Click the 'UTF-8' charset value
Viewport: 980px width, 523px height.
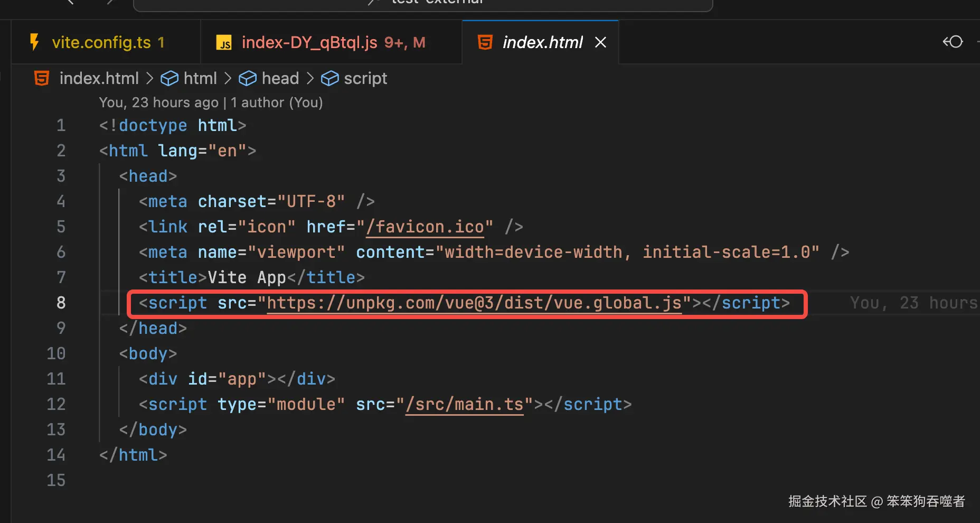[311, 202]
